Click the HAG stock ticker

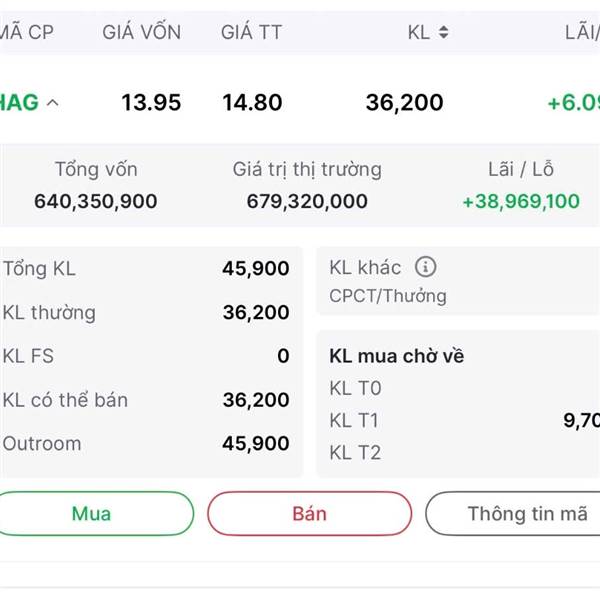click(18, 102)
